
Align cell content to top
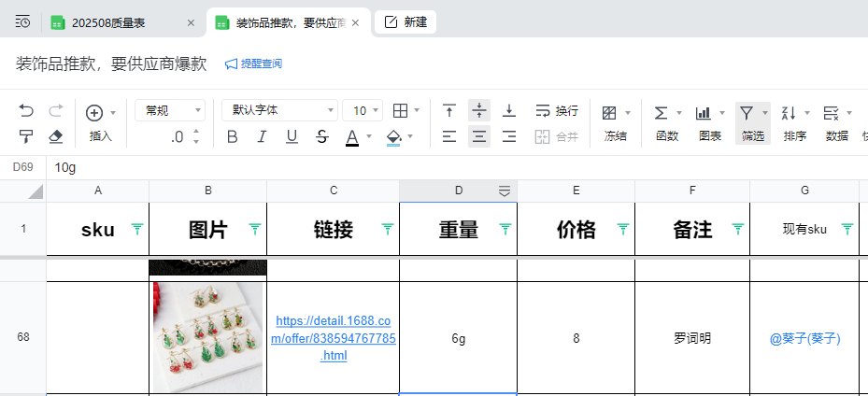(449, 111)
